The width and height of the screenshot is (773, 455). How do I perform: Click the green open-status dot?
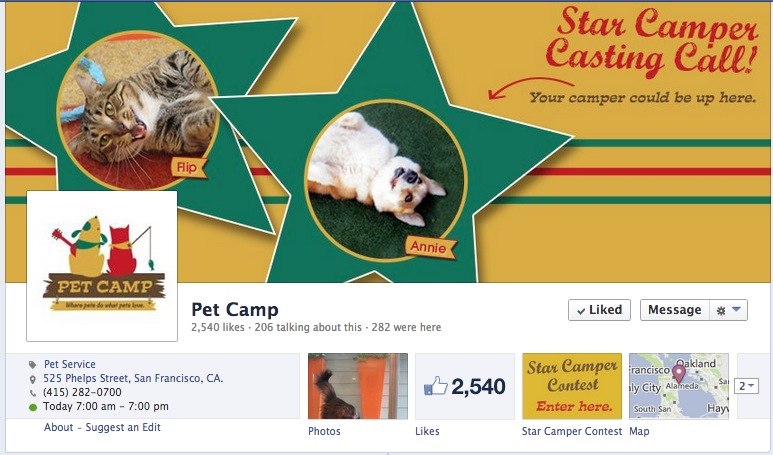pos(33,407)
